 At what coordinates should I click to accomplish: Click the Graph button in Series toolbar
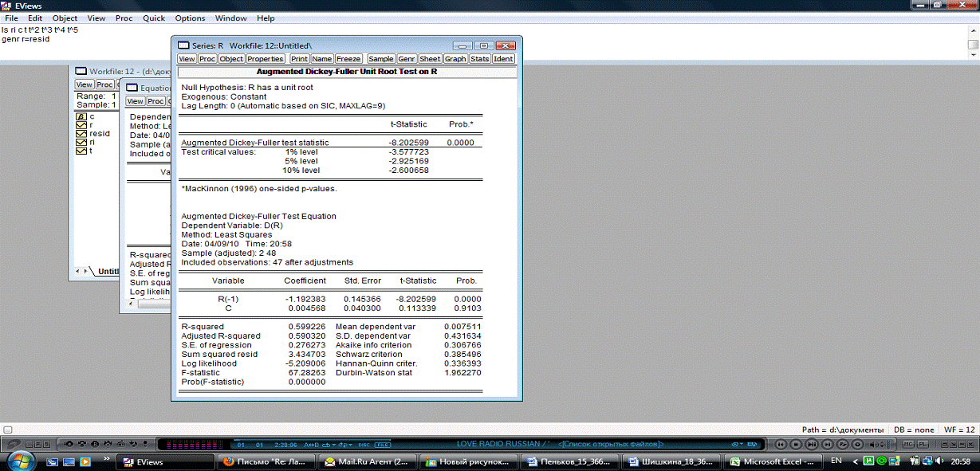(x=455, y=59)
